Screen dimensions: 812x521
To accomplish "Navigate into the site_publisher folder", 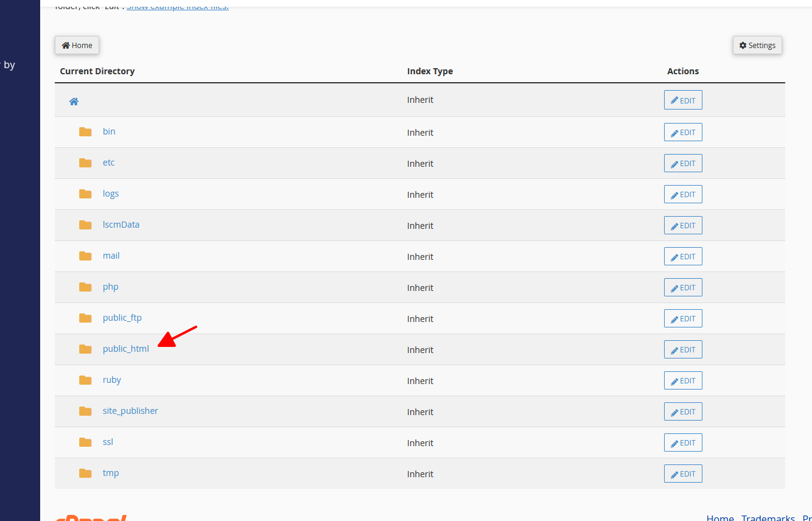I will (130, 411).
